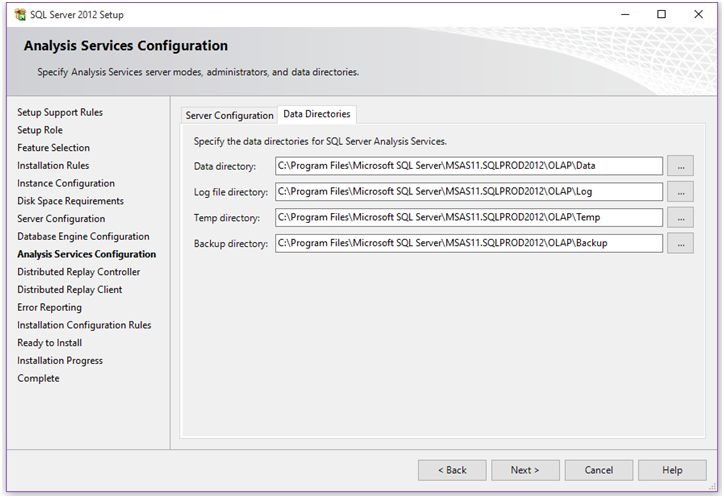Select Setup Support Rules step
The image size is (724, 497).
click(60, 112)
